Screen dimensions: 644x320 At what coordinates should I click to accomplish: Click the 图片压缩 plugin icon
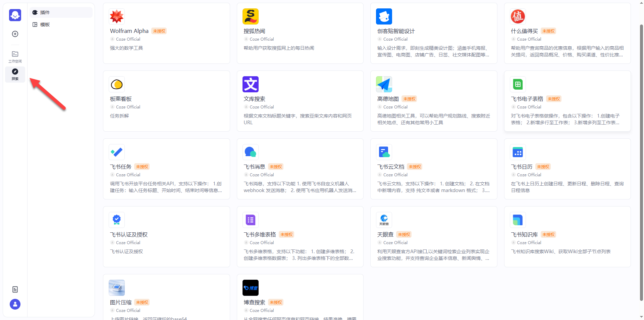[116, 287]
